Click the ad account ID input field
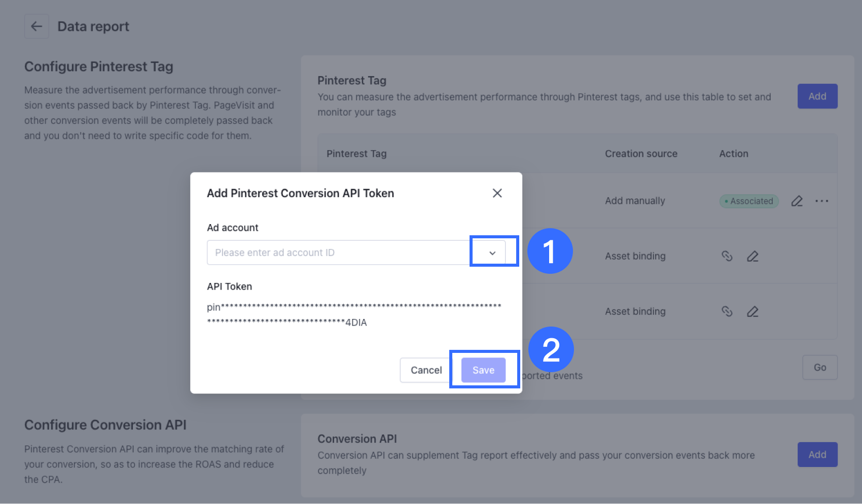Viewport: 862px width, 504px height. coord(335,252)
